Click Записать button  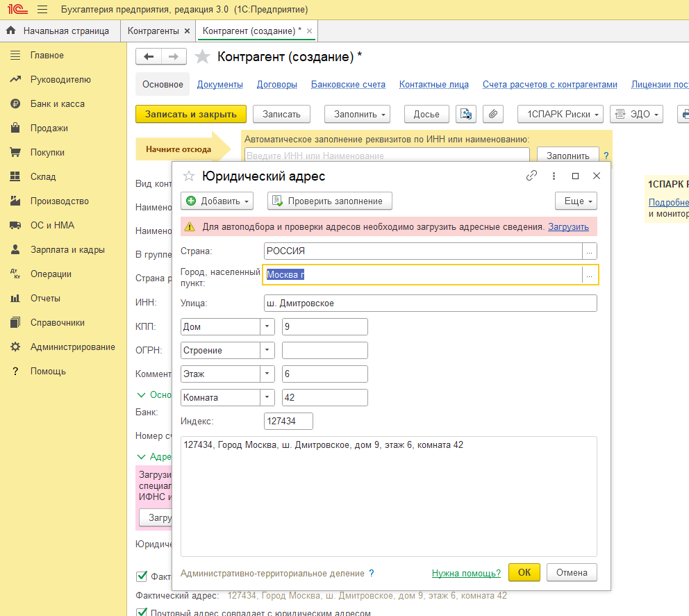281,114
